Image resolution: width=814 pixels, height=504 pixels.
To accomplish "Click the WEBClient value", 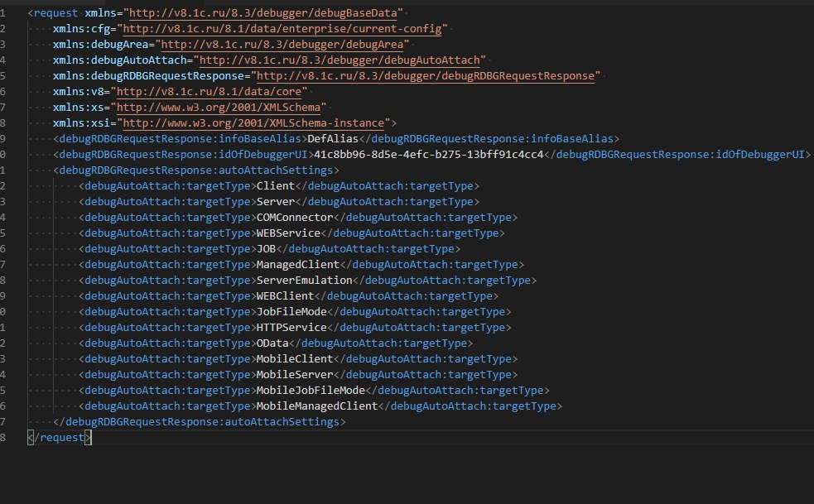I will pos(286,295).
